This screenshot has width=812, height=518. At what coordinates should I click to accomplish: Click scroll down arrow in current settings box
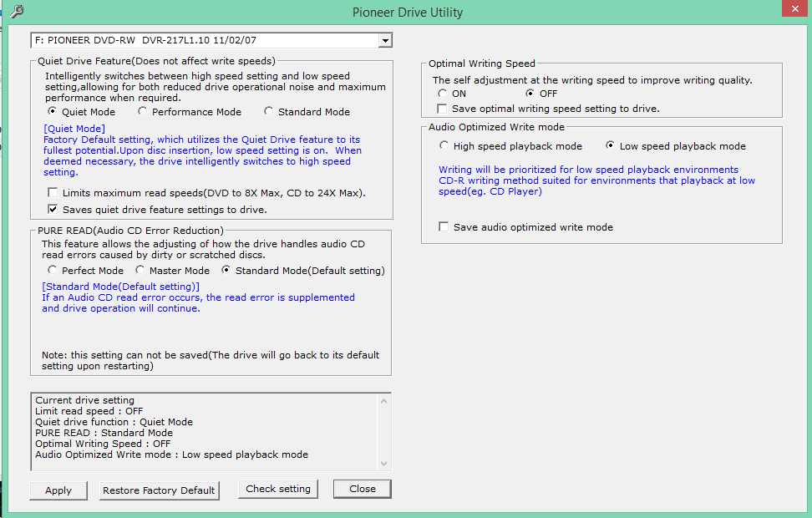[383, 464]
